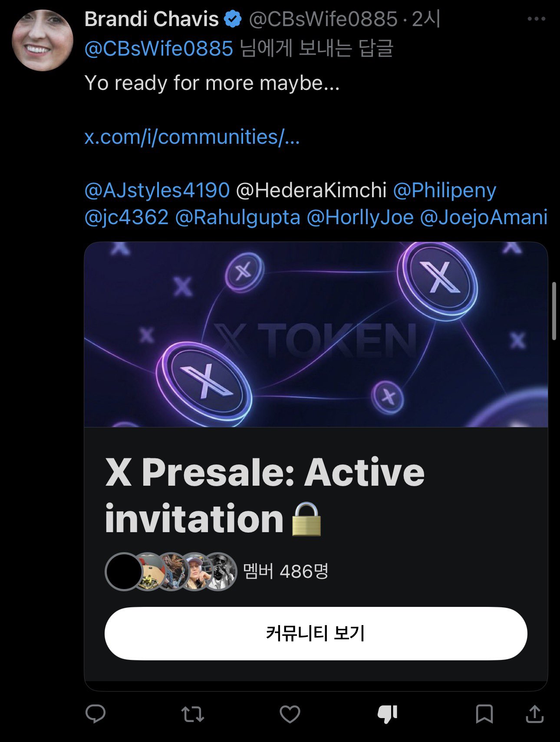Open Brandi Chavis profile photo
The width and height of the screenshot is (560, 742).
(43, 40)
